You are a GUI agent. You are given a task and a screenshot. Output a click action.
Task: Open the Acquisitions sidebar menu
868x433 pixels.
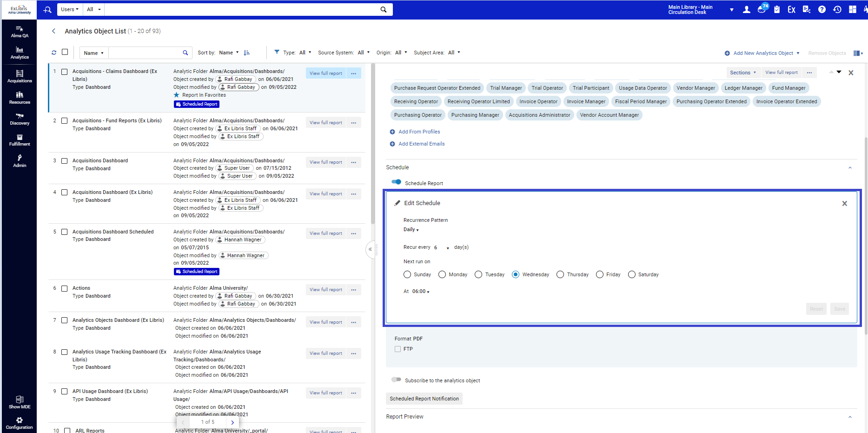coord(20,76)
